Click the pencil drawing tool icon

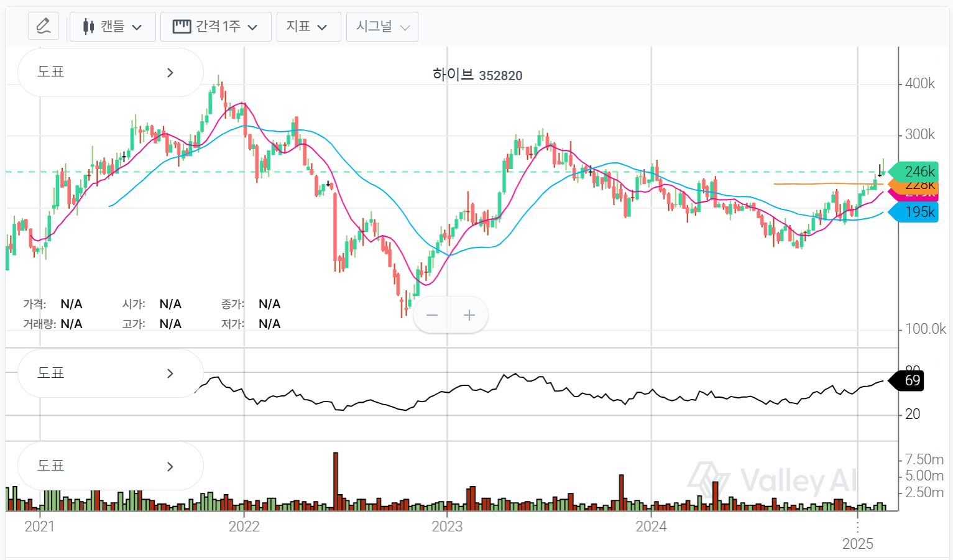point(44,26)
